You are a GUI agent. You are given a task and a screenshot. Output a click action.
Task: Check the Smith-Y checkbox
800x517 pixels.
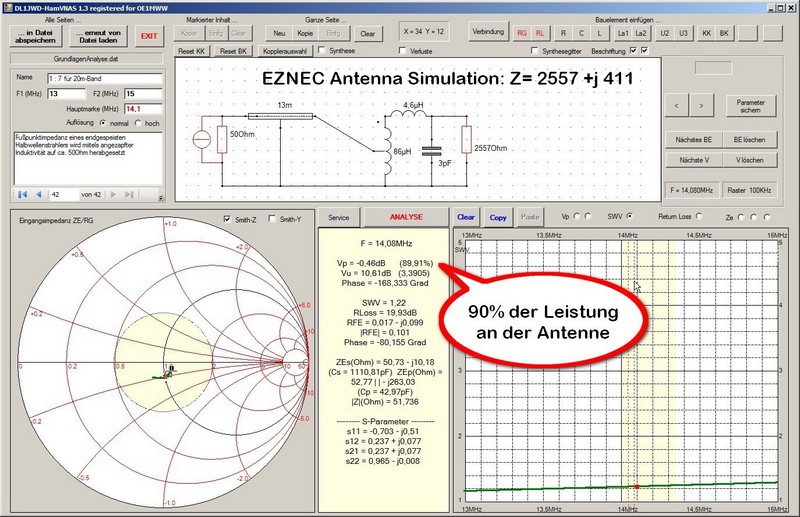pos(272,219)
